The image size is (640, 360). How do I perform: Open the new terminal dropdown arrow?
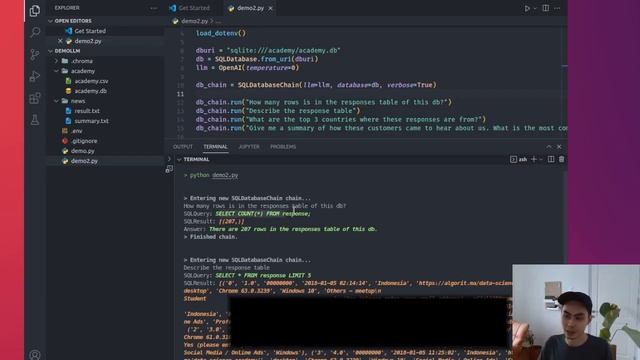pos(541,160)
